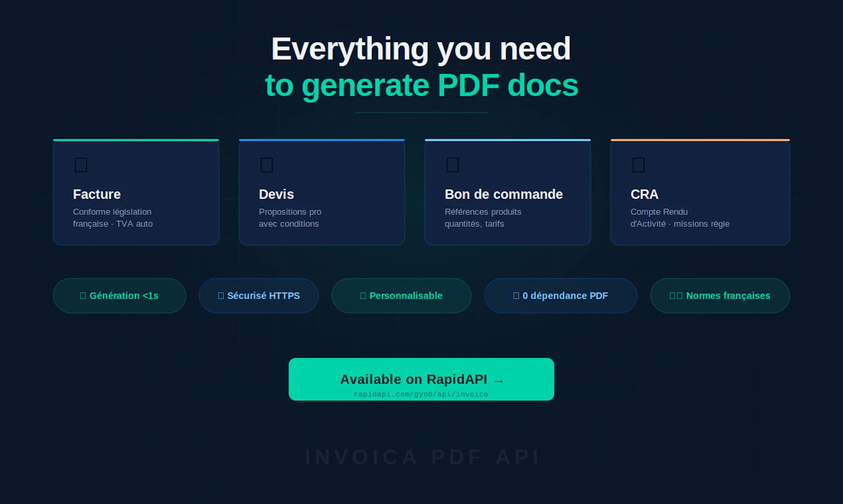Click the Génération <1s pill
Screen dimensions: 843x504
point(119,295)
